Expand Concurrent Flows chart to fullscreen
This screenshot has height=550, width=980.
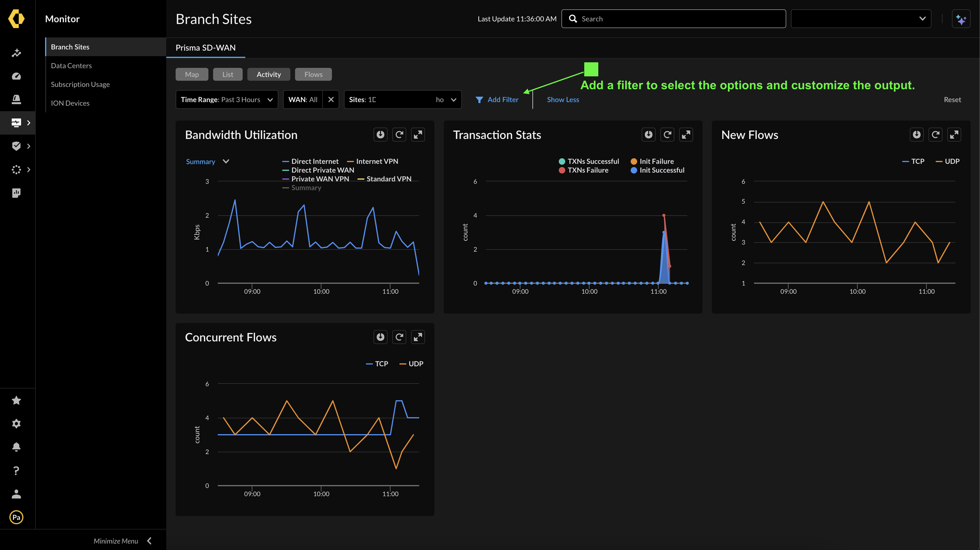418,337
